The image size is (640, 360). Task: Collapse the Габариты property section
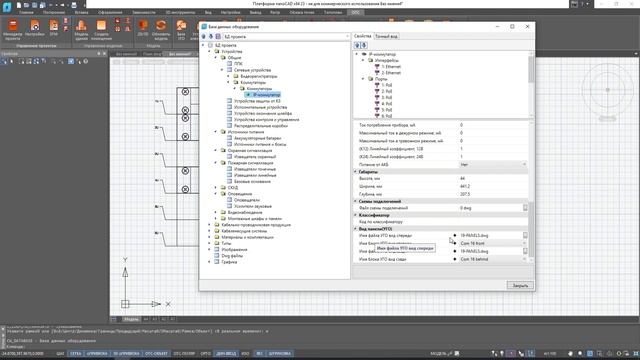pos(356,172)
